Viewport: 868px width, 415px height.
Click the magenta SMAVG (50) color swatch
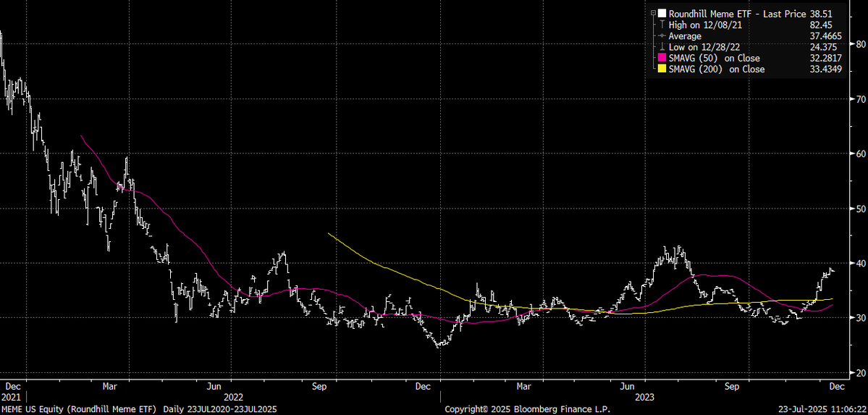[662, 58]
